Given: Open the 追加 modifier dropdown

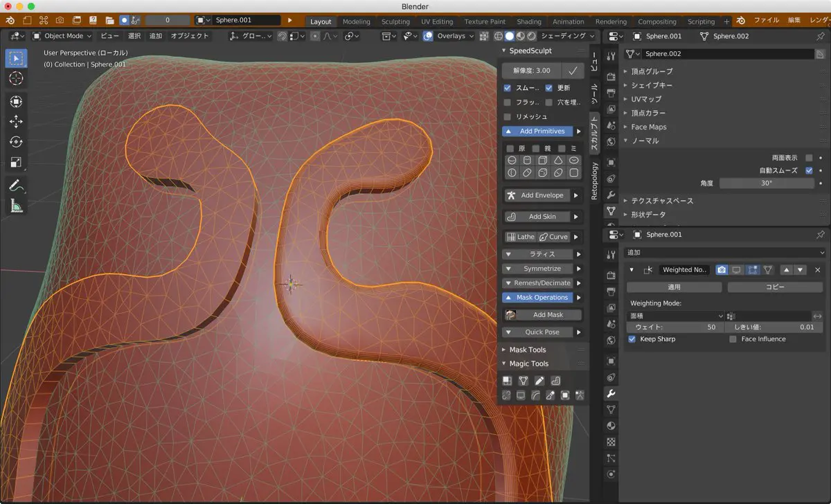Looking at the screenshot, I should tap(724, 253).
